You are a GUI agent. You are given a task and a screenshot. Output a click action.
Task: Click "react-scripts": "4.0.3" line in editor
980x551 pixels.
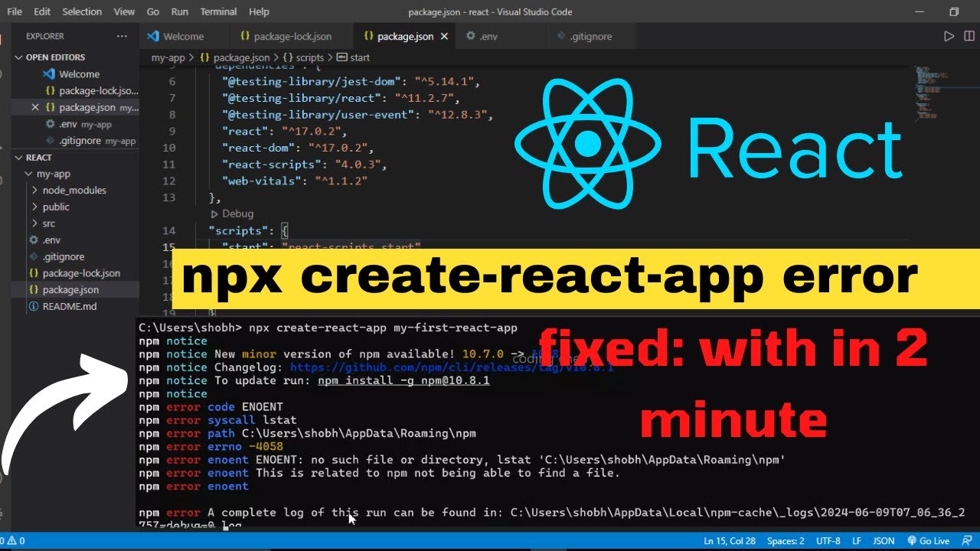[304, 165]
